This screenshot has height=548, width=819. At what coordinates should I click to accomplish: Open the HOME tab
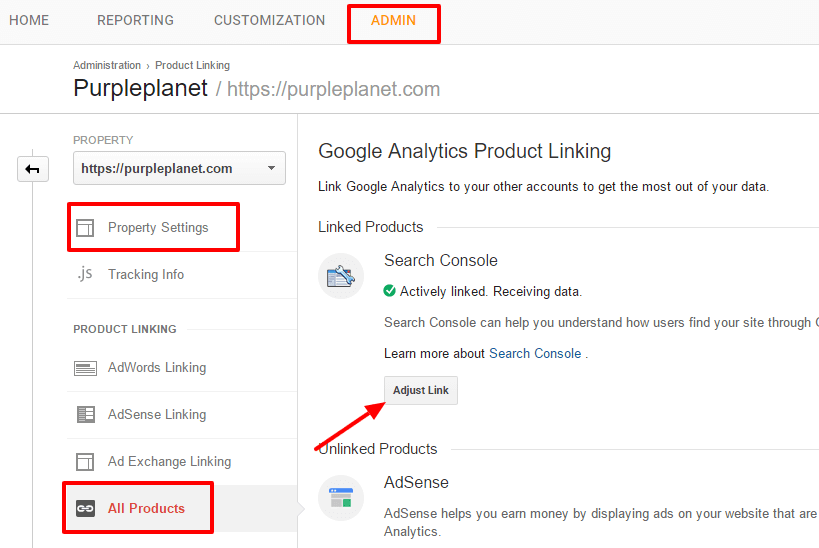click(29, 20)
